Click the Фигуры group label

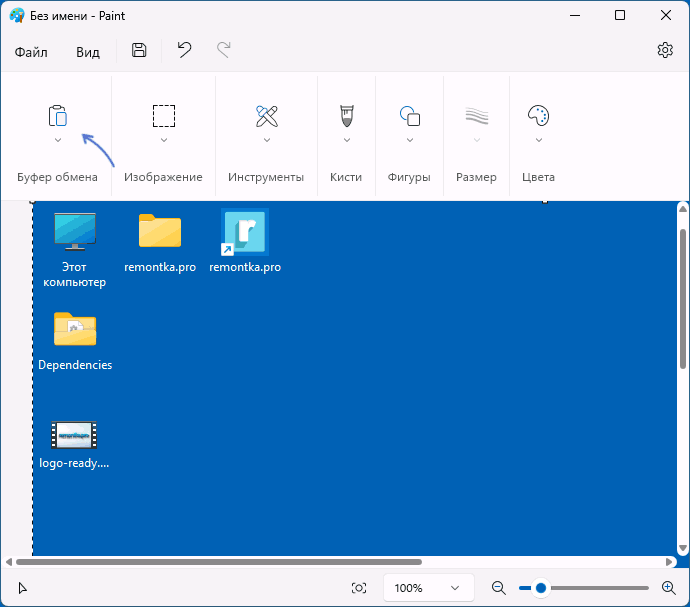409,177
